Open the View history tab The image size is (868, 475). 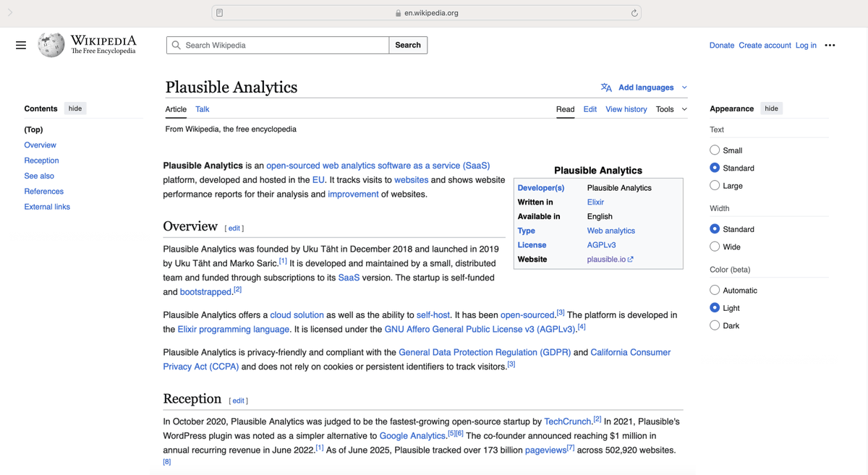coord(626,109)
